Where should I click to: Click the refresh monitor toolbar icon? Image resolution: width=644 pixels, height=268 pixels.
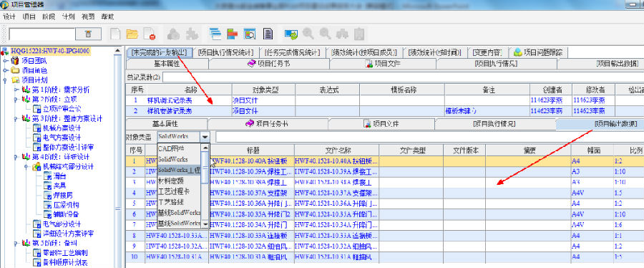(x=291, y=34)
